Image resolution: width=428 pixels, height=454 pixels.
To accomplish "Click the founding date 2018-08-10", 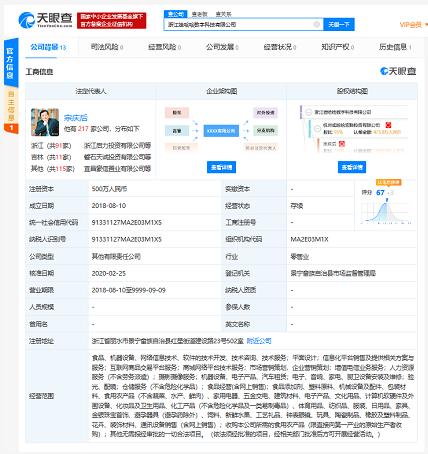I will [109, 206].
